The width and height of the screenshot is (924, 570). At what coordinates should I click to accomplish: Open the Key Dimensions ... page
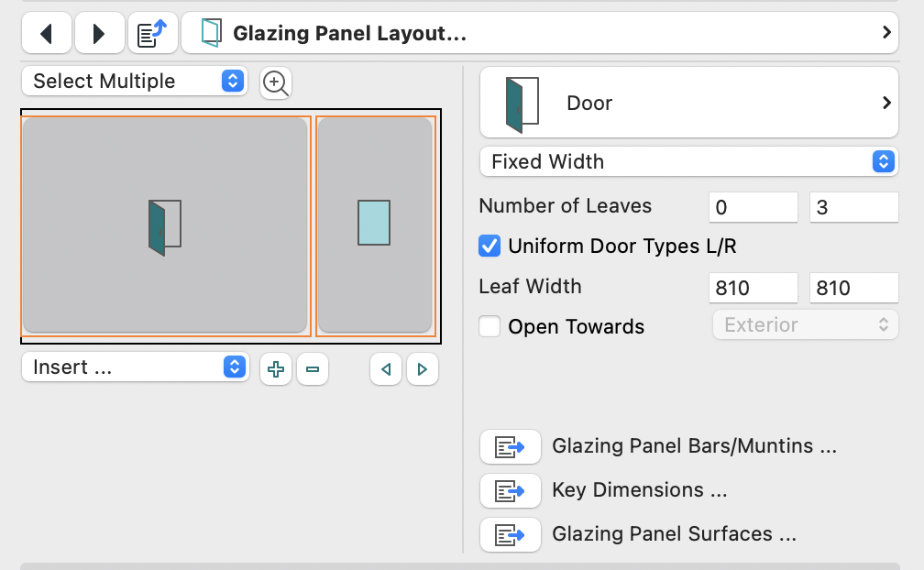pyautogui.click(x=510, y=490)
